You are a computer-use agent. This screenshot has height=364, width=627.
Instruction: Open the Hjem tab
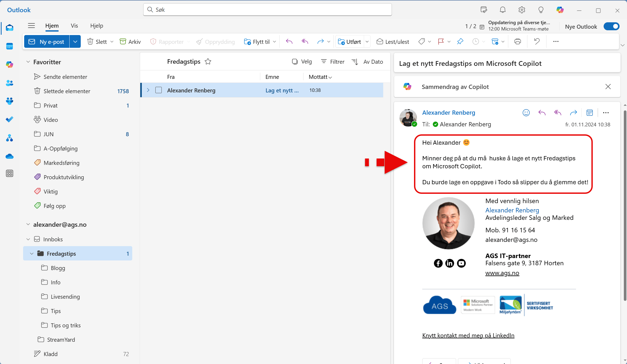click(x=52, y=26)
